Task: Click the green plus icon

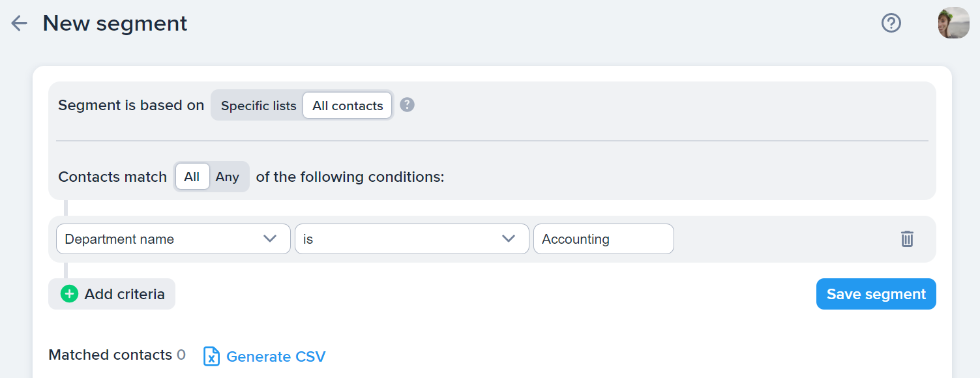Action: (69, 294)
